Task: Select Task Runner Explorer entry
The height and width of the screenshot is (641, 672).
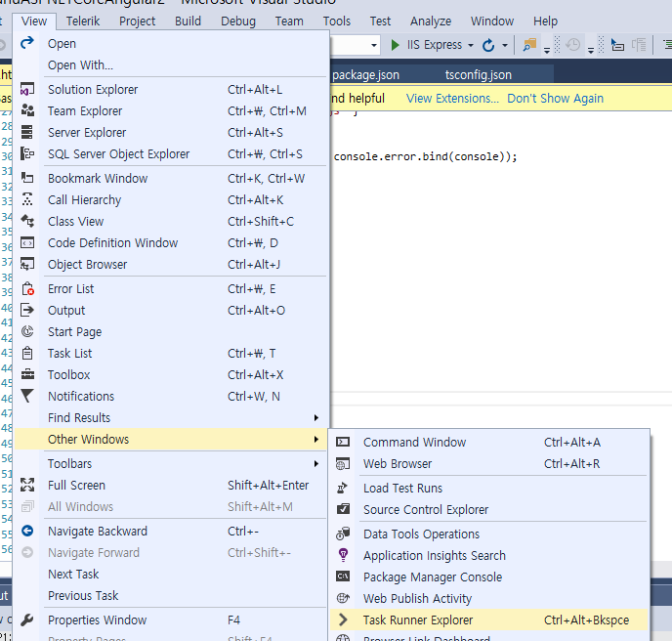Action: [x=489, y=620]
